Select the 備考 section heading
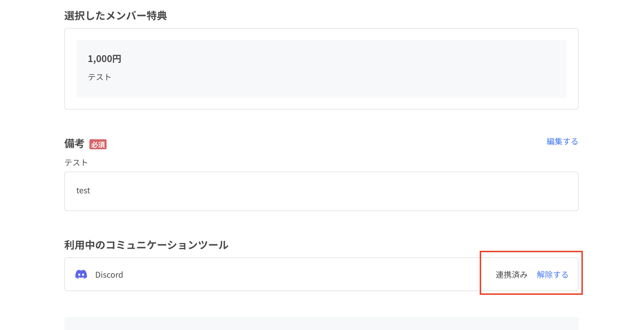The width and height of the screenshot is (644, 330). (x=74, y=144)
